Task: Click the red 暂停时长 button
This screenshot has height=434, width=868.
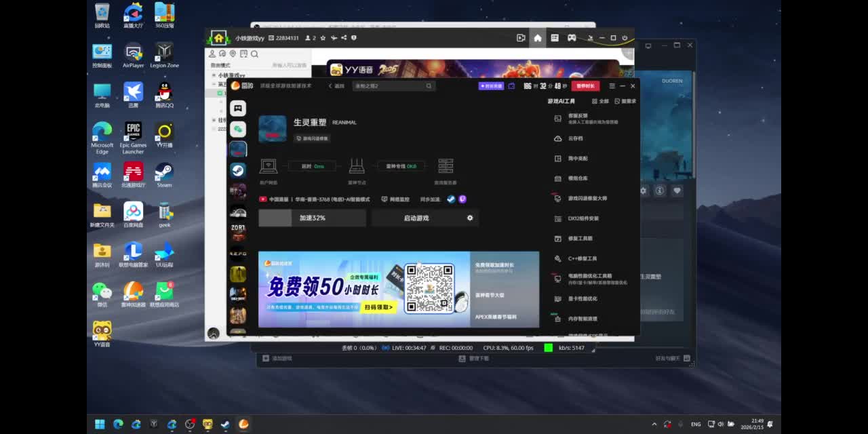Action: (x=585, y=86)
